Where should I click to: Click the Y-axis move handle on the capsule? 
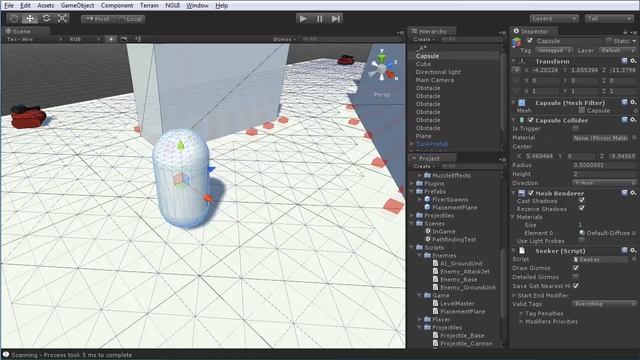pos(180,145)
